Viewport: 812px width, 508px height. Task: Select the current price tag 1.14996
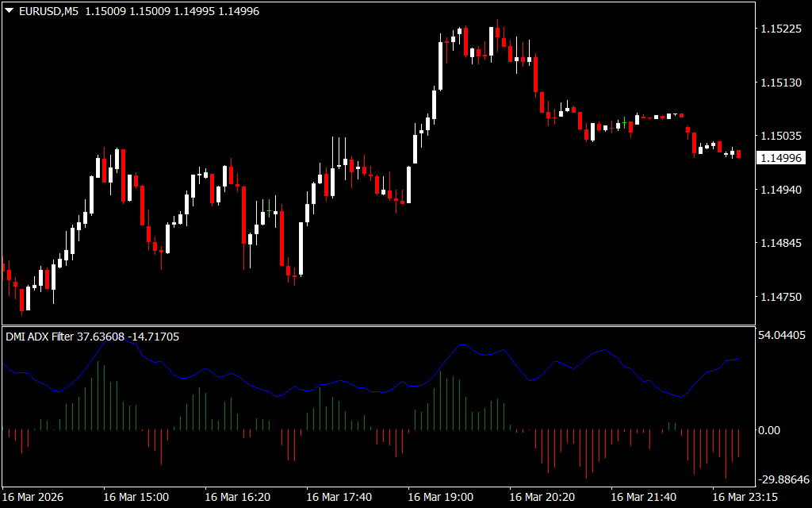[780, 159]
